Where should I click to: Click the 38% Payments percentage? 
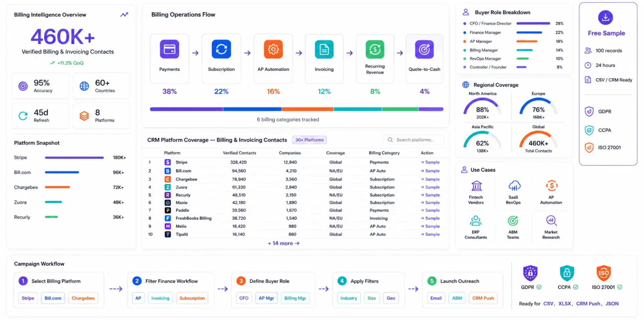(x=169, y=92)
